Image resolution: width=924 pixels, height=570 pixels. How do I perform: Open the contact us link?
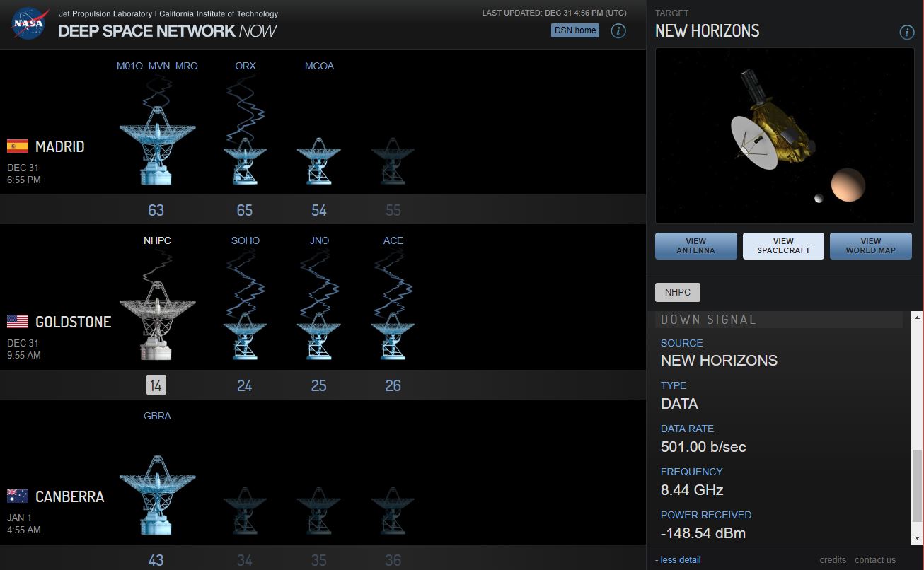[x=875, y=560]
